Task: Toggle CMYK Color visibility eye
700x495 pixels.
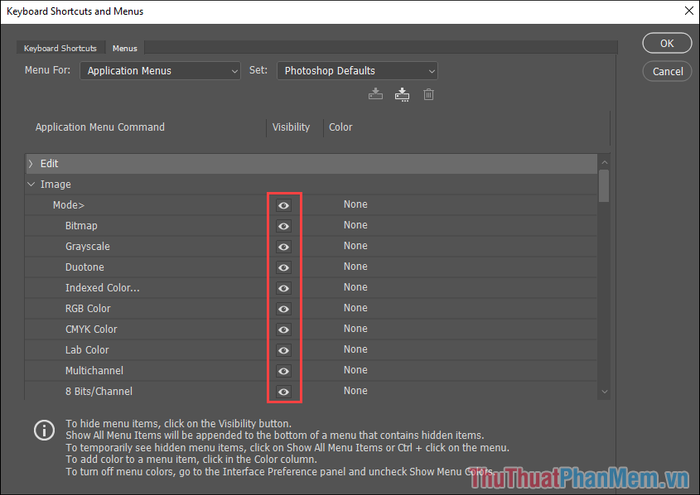Action: (x=283, y=329)
